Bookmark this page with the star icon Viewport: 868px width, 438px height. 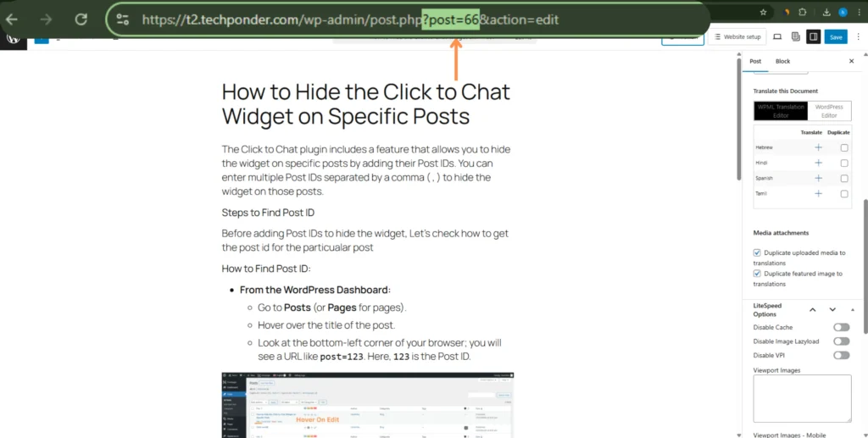point(763,13)
